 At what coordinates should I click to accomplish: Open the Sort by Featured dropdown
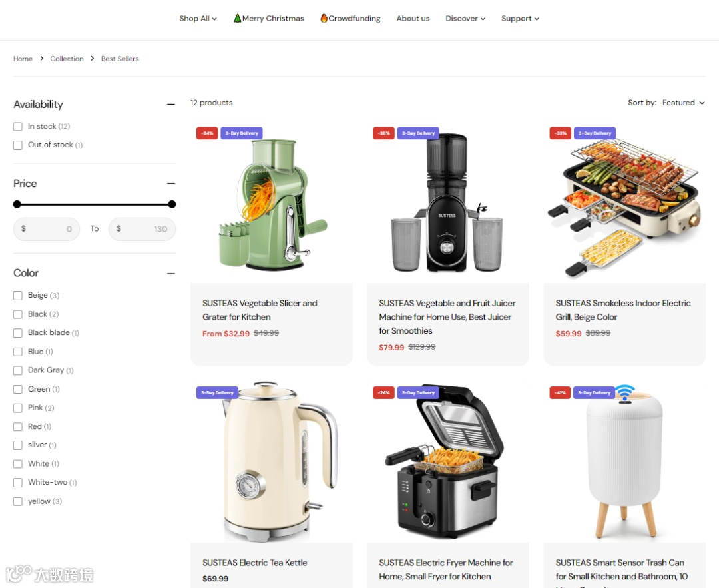coord(683,103)
